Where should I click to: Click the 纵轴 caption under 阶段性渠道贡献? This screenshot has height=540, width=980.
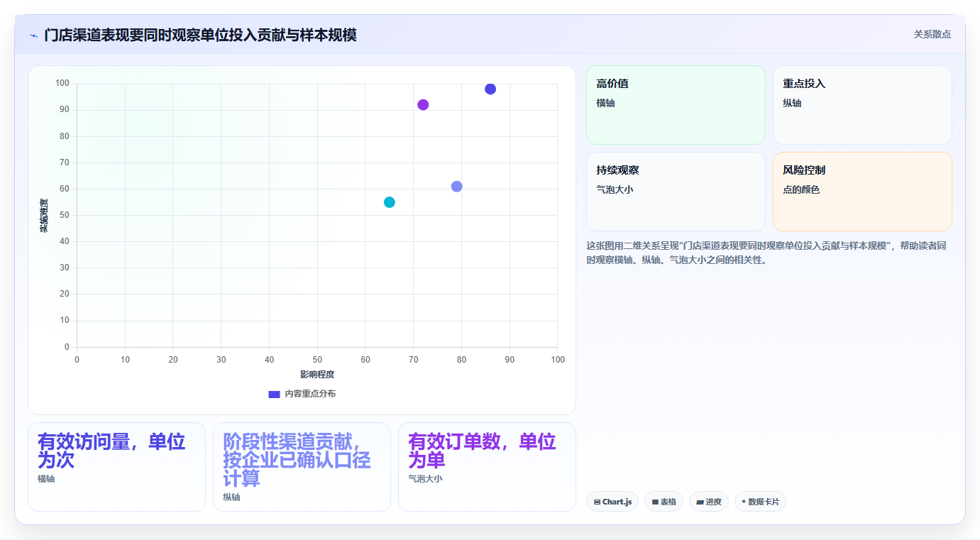pos(231,497)
